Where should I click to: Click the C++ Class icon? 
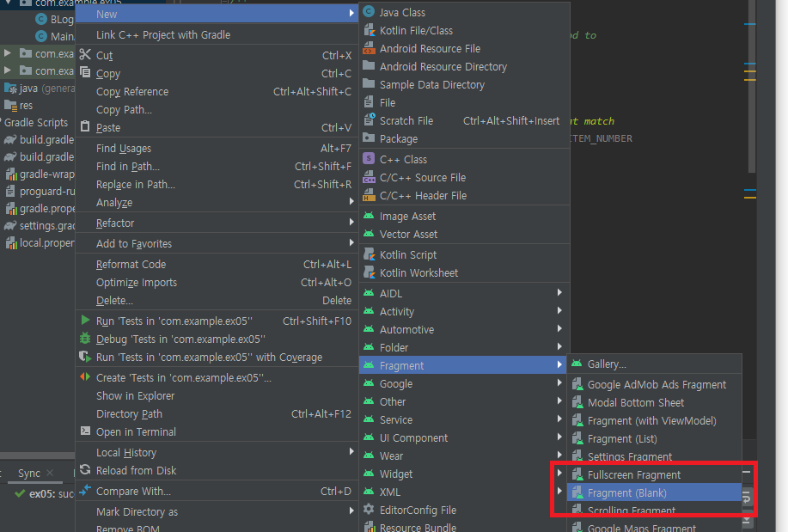[369, 159]
